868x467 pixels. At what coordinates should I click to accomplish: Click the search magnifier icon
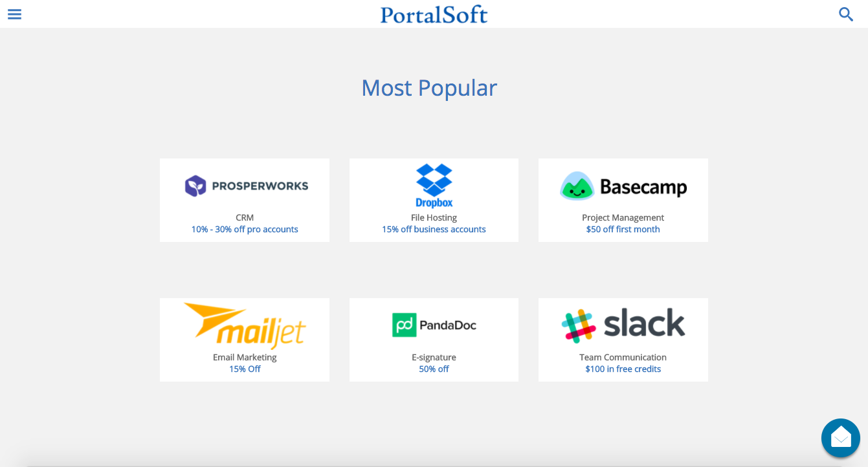tap(846, 14)
